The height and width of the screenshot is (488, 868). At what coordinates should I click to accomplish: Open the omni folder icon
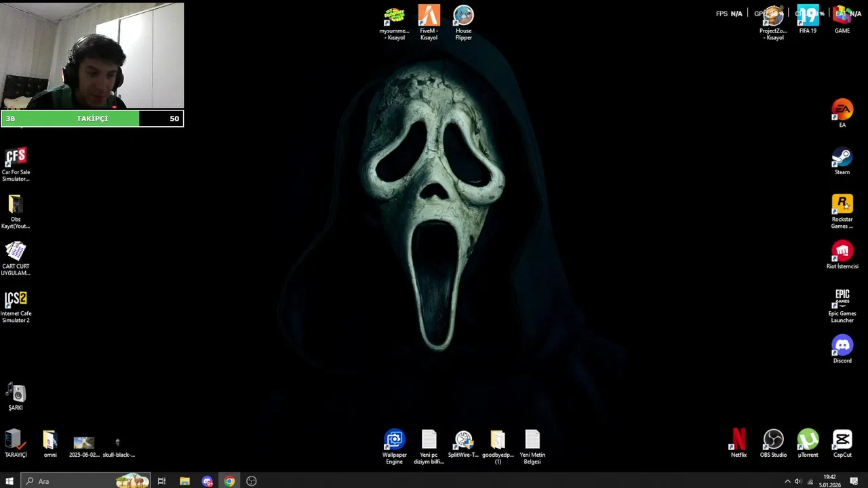[x=50, y=443]
